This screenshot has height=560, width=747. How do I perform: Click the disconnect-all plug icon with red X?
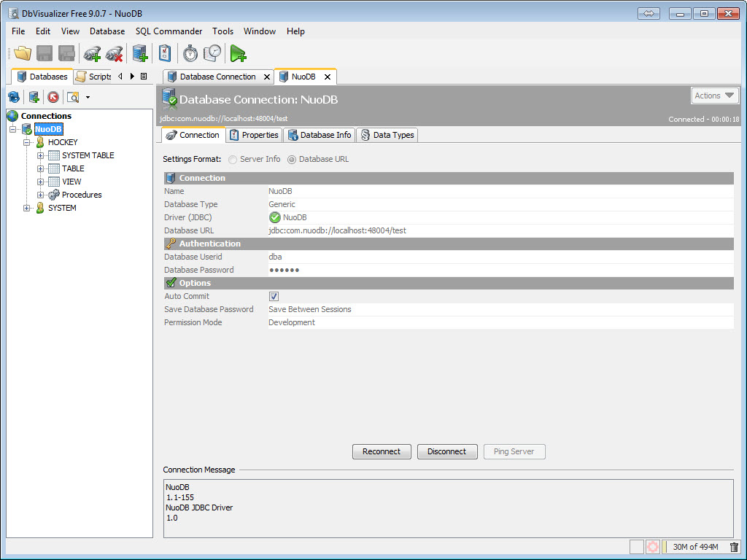click(115, 54)
